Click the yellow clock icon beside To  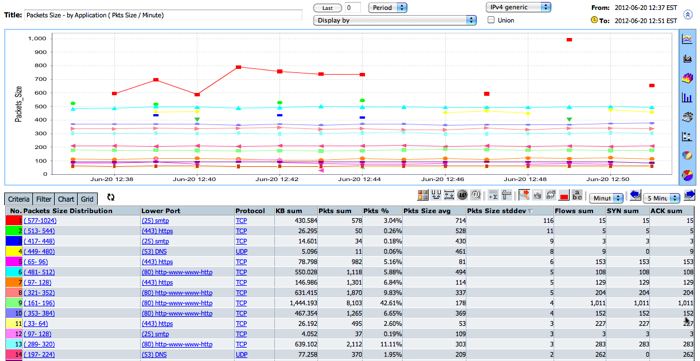click(594, 20)
